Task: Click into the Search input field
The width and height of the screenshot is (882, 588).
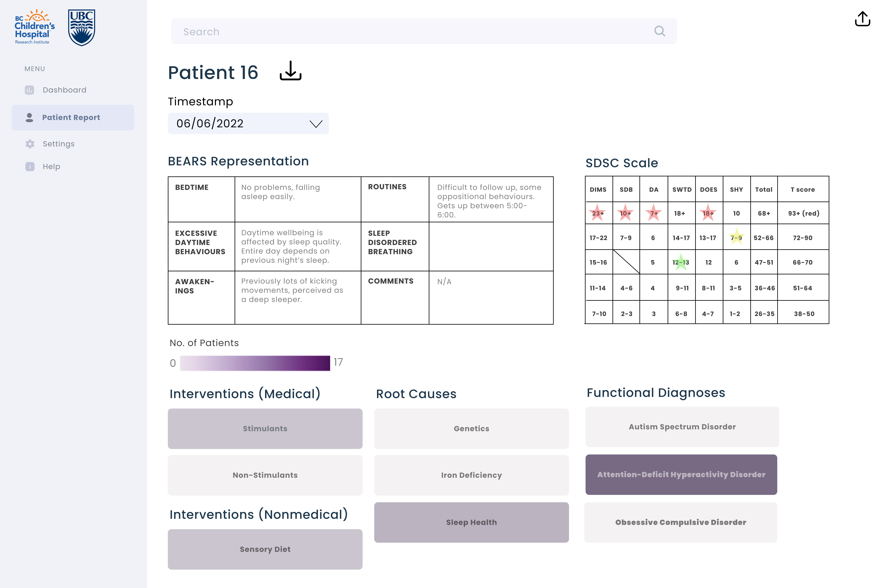Action: (x=413, y=32)
